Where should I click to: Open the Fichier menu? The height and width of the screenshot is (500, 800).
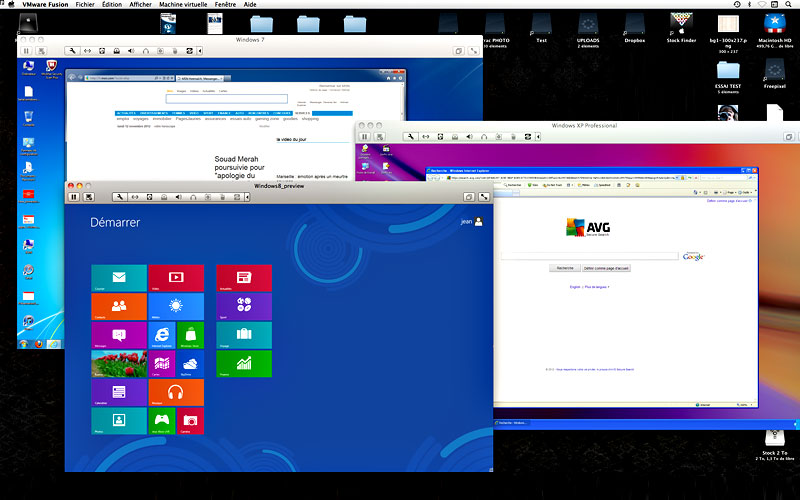85,4
